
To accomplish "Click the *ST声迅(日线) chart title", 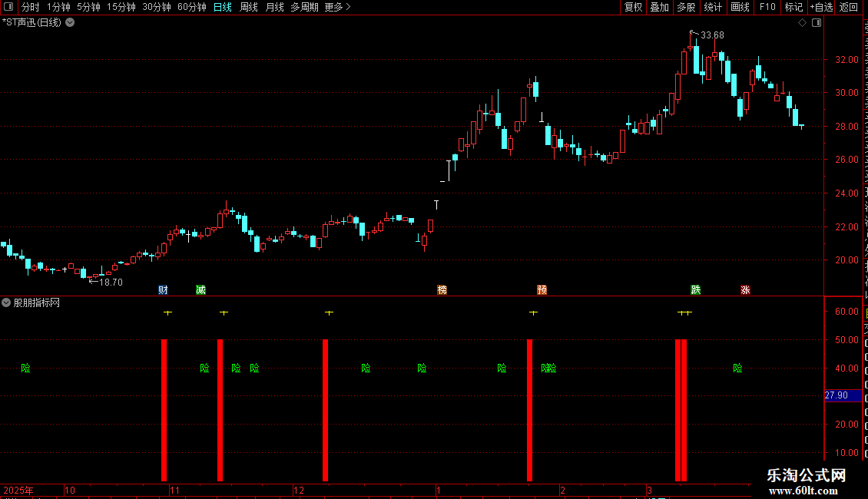I will tap(31, 23).
